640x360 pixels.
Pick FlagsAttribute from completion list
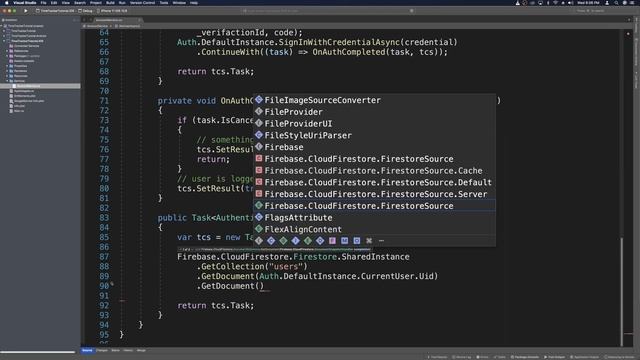point(375,218)
